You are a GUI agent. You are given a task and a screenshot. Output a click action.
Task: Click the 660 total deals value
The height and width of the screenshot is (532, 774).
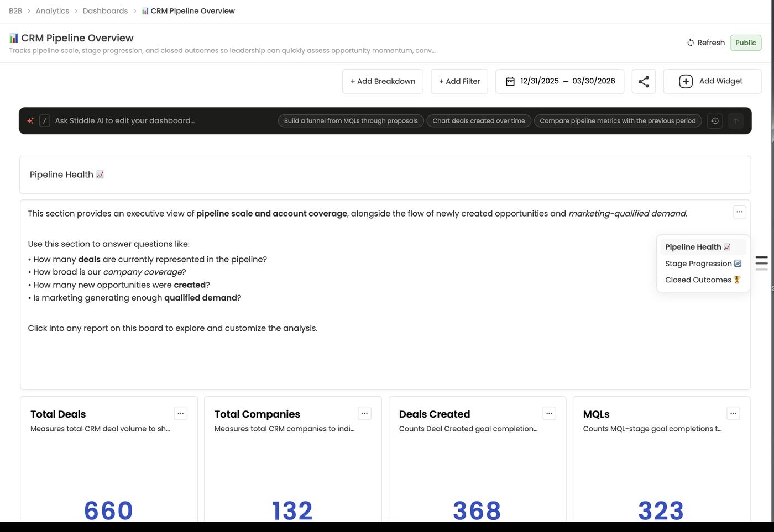(x=109, y=510)
